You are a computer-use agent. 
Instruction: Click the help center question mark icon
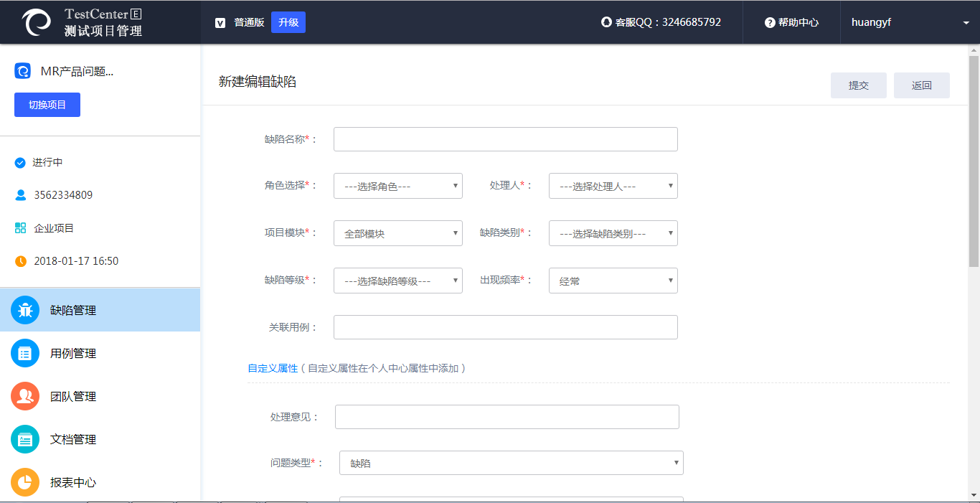point(770,22)
